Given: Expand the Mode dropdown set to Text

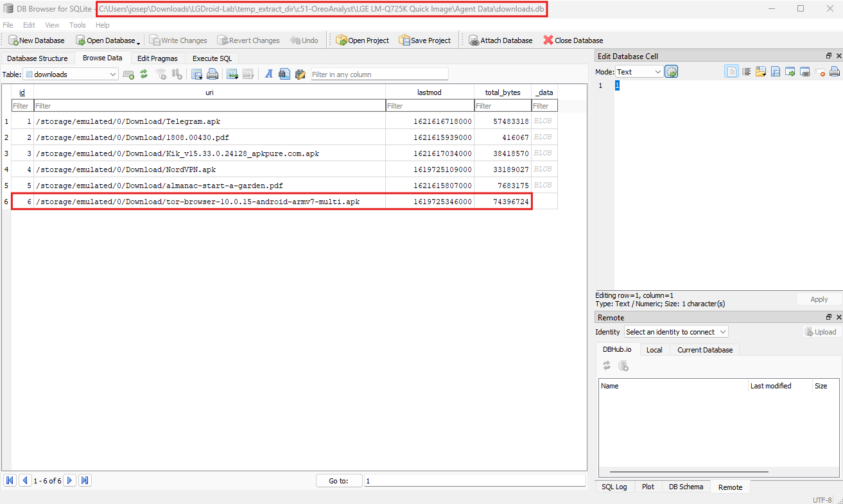Looking at the screenshot, I should click(x=639, y=72).
